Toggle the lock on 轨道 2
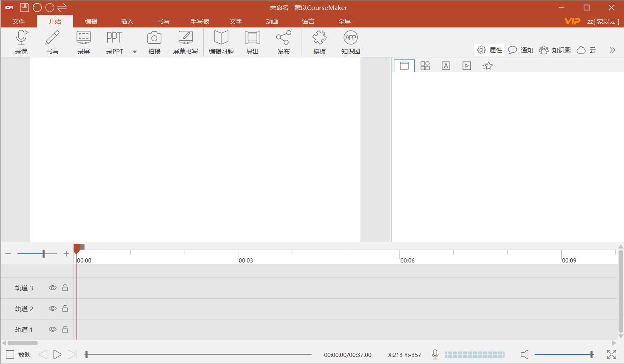The image size is (624, 364). (x=65, y=309)
